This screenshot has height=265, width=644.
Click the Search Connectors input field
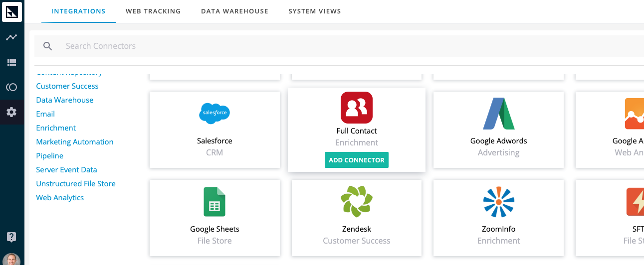click(x=339, y=46)
